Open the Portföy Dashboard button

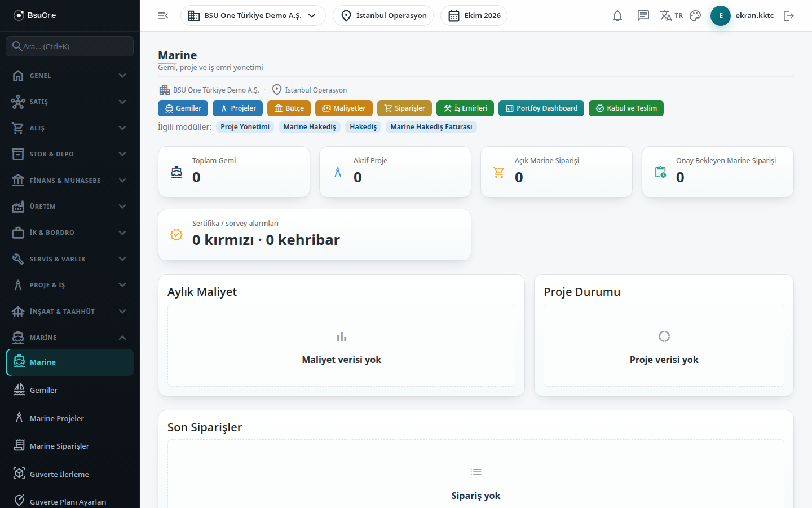coord(541,108)
